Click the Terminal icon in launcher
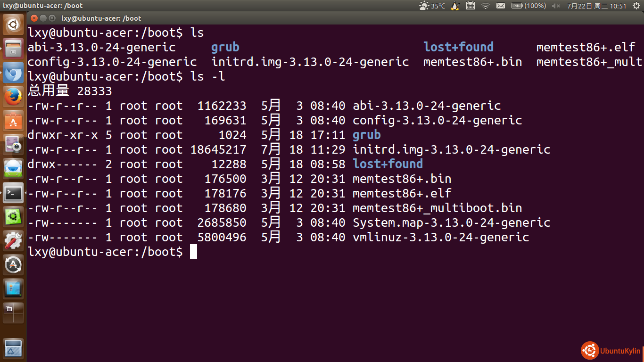The width and height of the screenshot is (644, 362). pyautogui.click(x=13, y=193)
